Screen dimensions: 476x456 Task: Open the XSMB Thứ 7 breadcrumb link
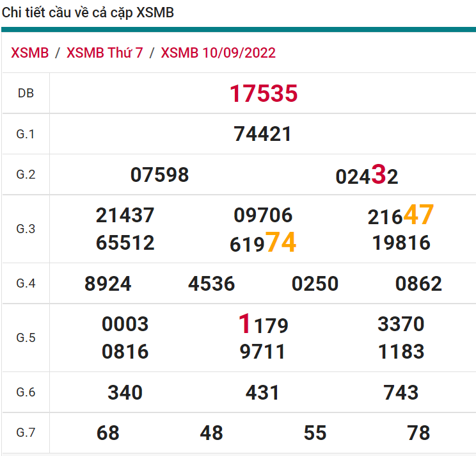(105, 53)
